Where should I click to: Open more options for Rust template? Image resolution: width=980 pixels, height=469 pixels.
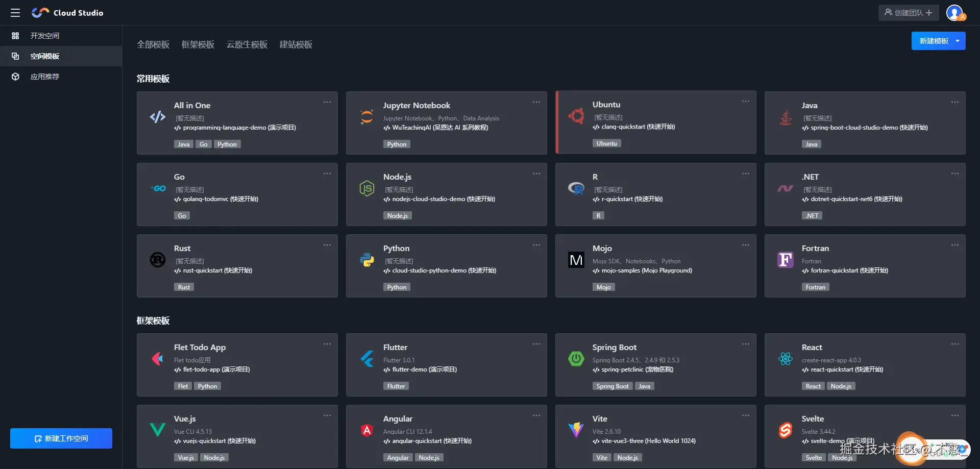pyautogui.click(x=327, y=245)
